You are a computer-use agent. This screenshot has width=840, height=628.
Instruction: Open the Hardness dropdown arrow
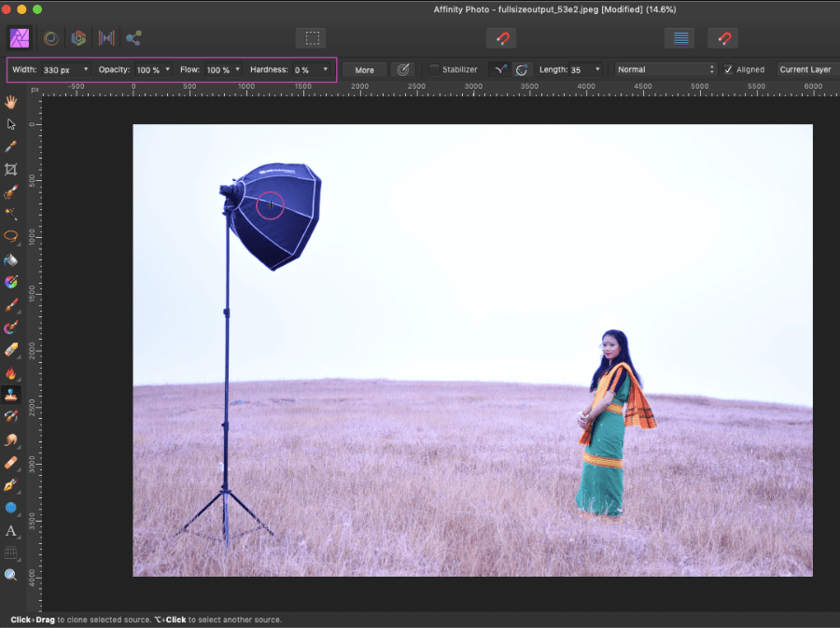tap(326, 70)
